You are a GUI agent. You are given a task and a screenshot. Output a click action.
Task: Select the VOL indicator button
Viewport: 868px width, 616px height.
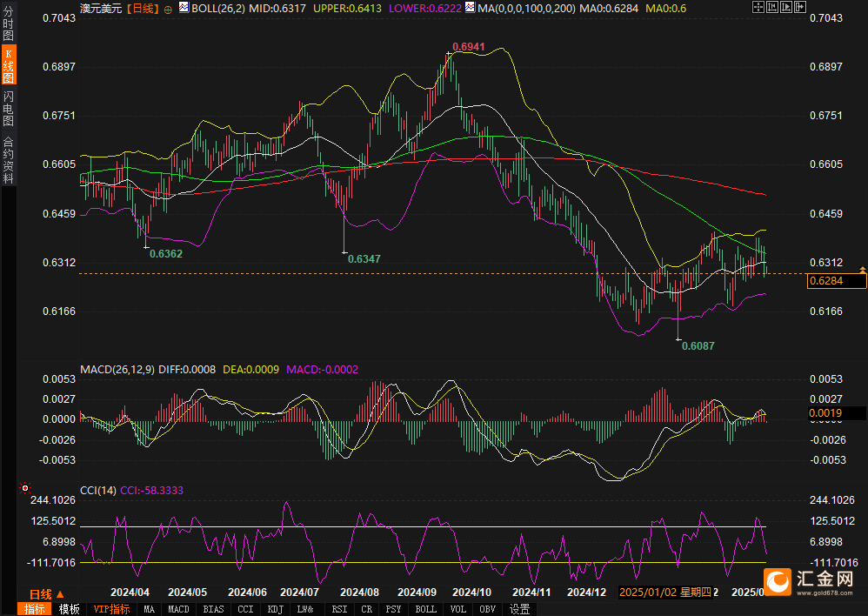pyautogui.click(x=457, y=609)
